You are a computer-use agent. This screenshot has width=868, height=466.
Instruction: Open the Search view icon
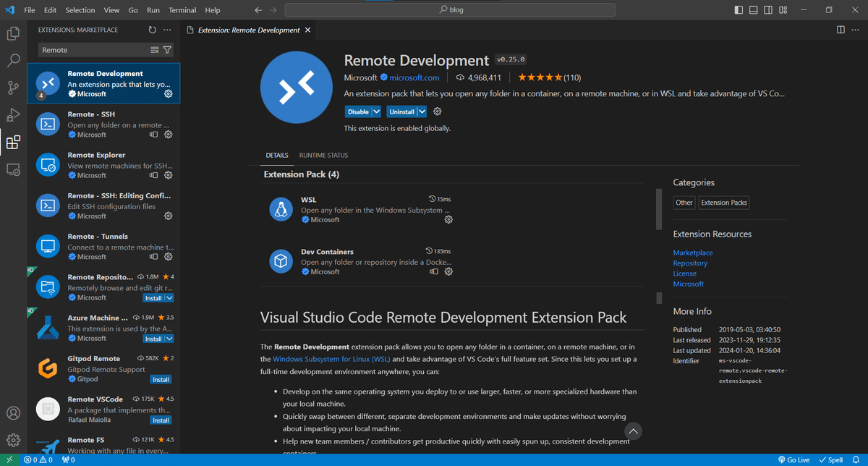pos(13,61)
